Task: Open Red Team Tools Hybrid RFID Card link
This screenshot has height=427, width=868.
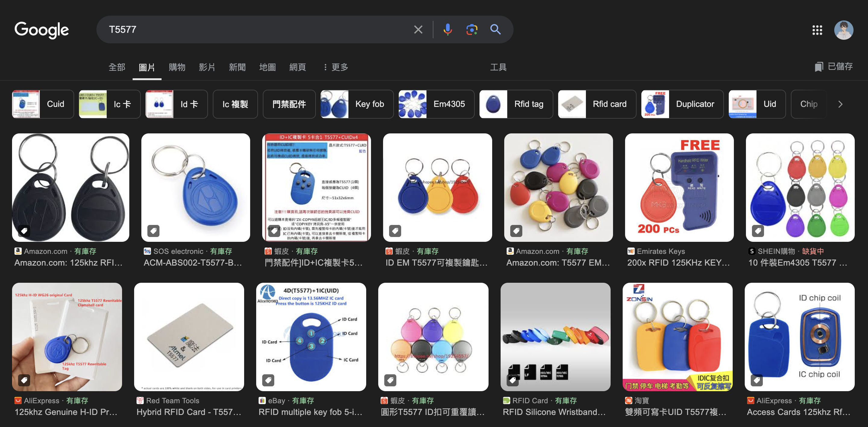Action: 189,412
